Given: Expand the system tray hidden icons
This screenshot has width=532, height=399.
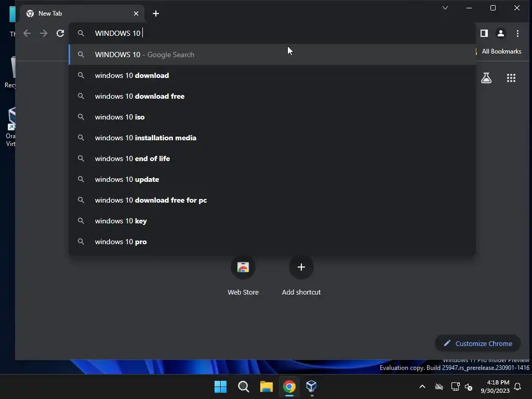Looking at the screenshot, I should 422,387.
